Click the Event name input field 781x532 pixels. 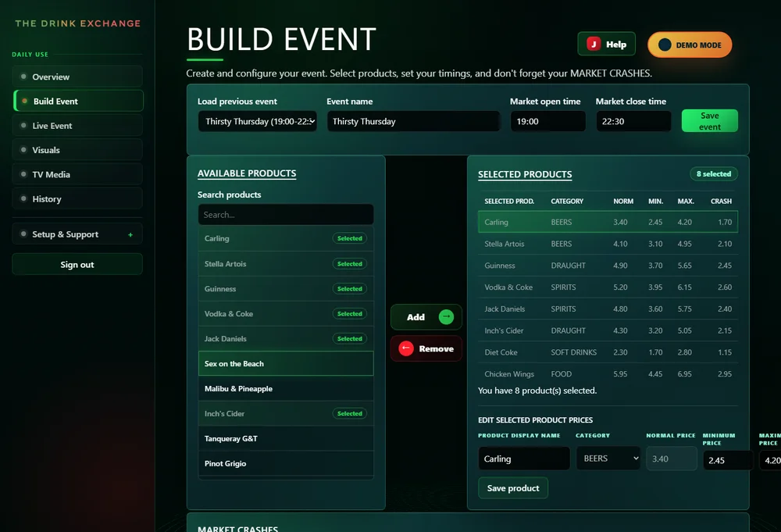tap(413, 122)
